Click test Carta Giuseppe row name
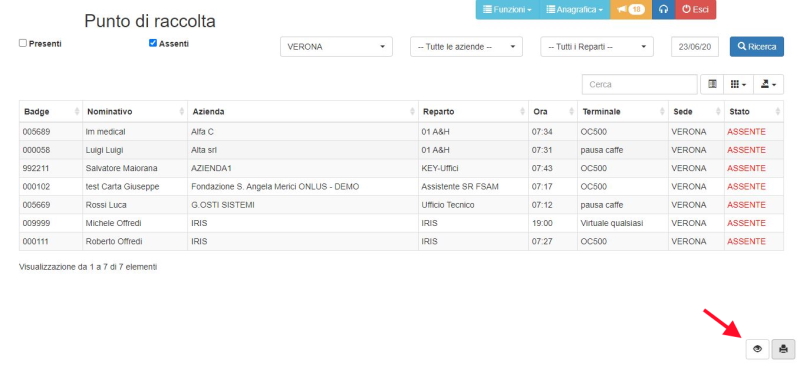The image size is (800, 367). (135, 187)
